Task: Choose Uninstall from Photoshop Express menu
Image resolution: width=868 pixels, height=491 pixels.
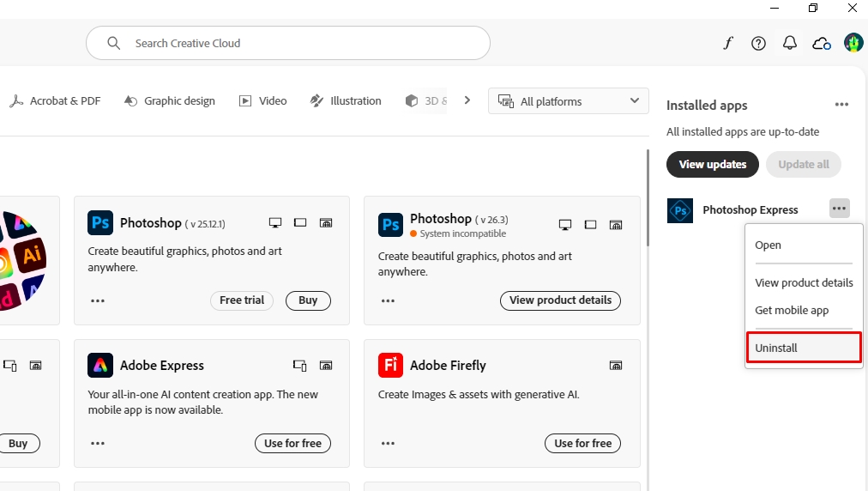Action: (804, 348)
